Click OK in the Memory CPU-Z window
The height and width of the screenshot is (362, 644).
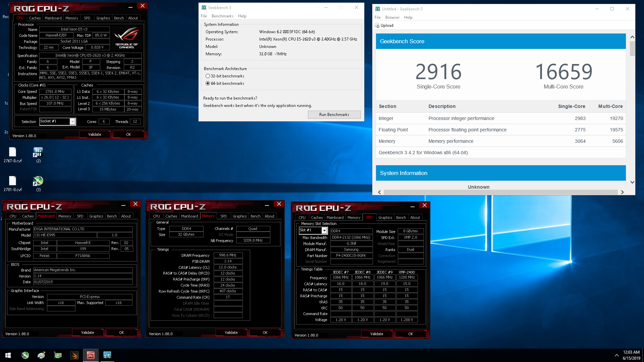click(265, 333)
